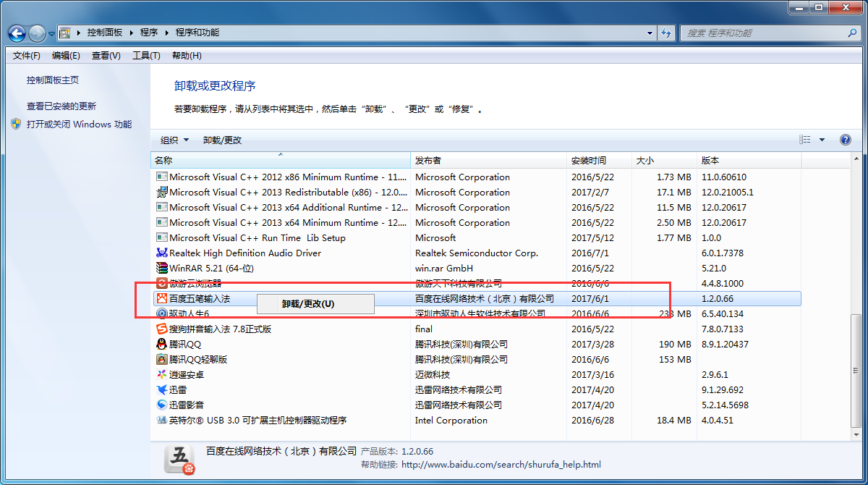Click Realtek Semiconductor Corp. publisher cell

click(477, 253)
